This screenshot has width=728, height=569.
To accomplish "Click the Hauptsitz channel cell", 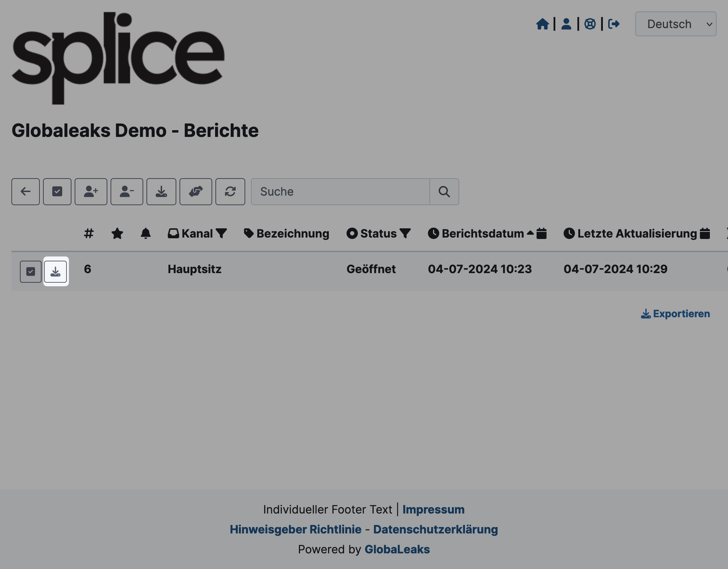I will [194, 269].
